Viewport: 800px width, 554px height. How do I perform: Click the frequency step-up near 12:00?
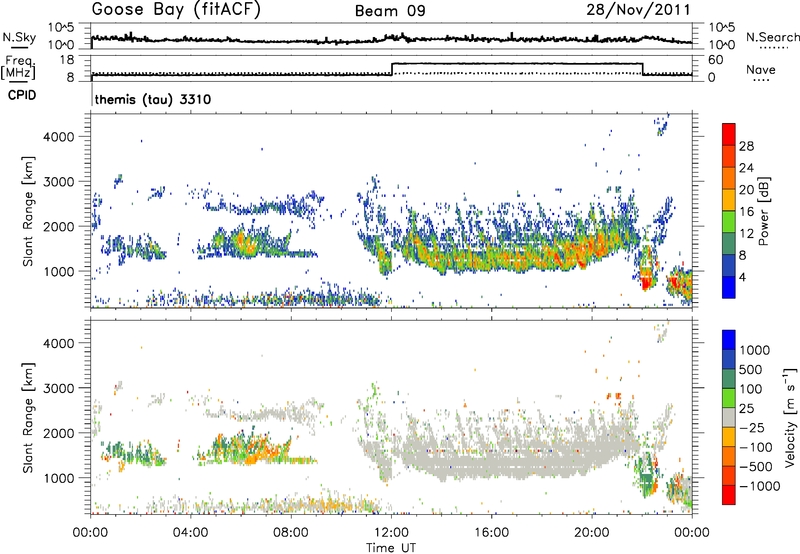[x=392, y=69]
